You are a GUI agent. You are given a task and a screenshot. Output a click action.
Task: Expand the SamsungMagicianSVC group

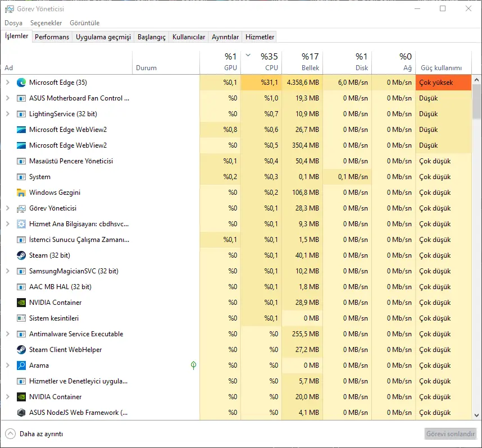8,271
